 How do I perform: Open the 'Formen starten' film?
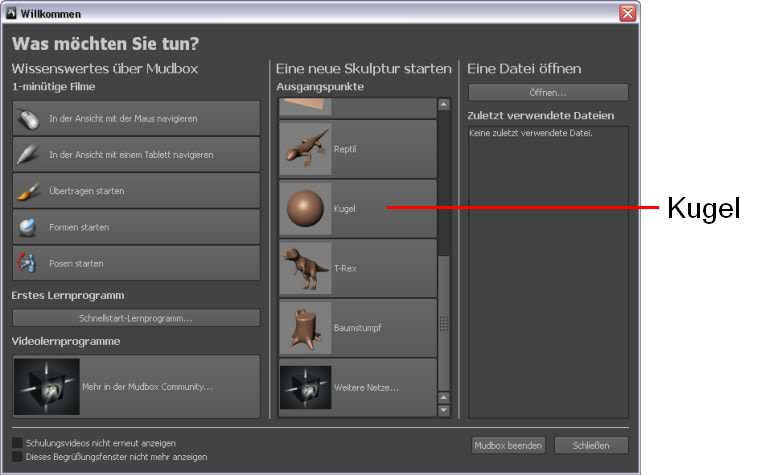(136, 227)
